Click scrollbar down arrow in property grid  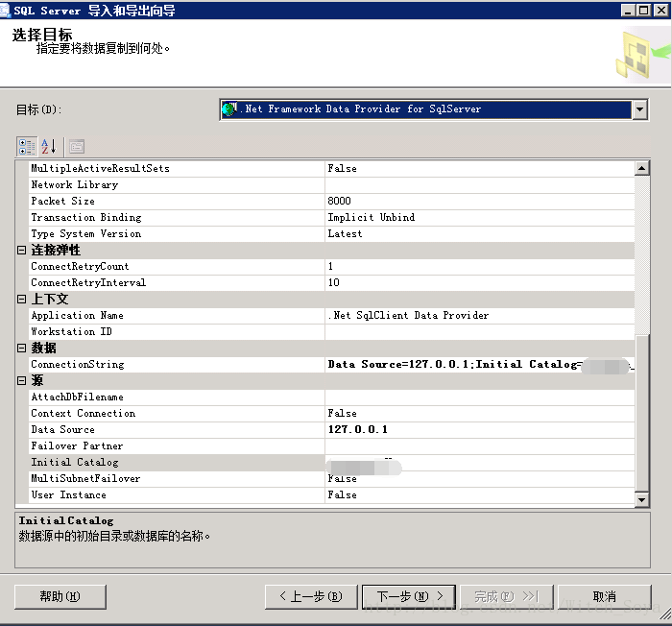point(642,499)
